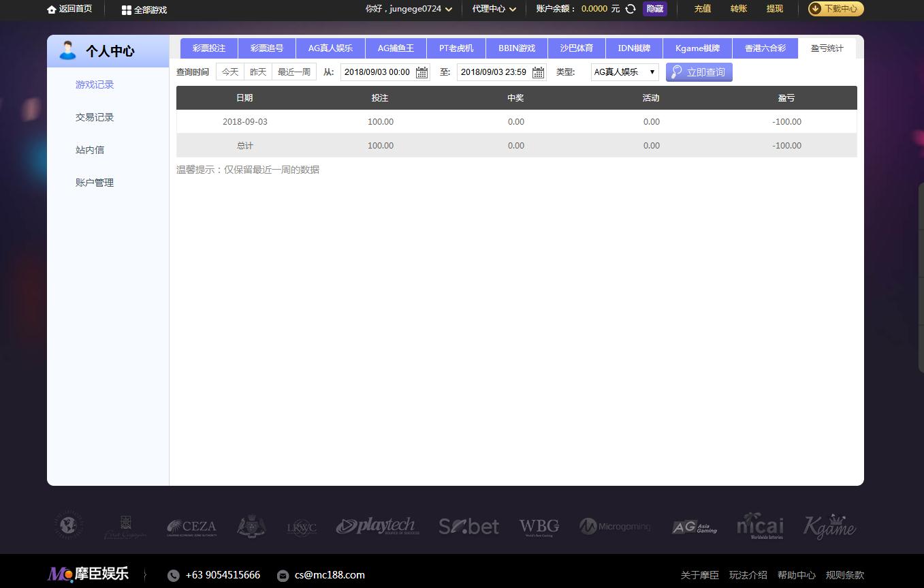
Task: Click the avatar icon beside 个人中心
Action: 67,50
